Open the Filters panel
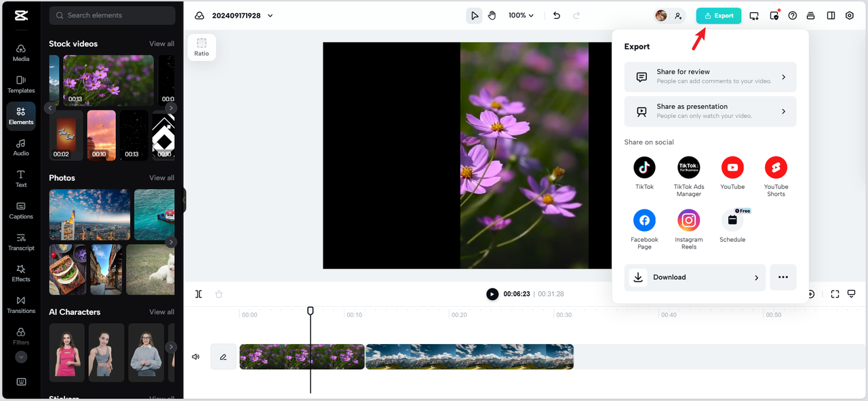Screen dimensions: 868x401 click(21, 336)
